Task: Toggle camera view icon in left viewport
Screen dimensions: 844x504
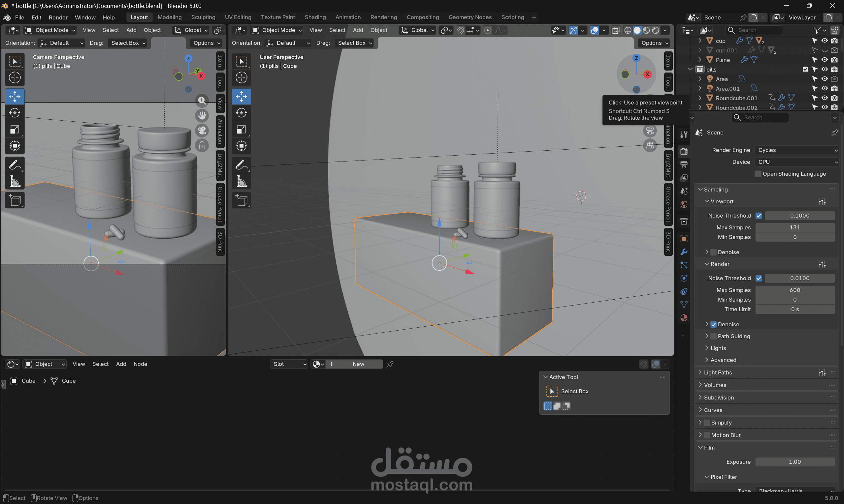Action: (x=202, y=131)
